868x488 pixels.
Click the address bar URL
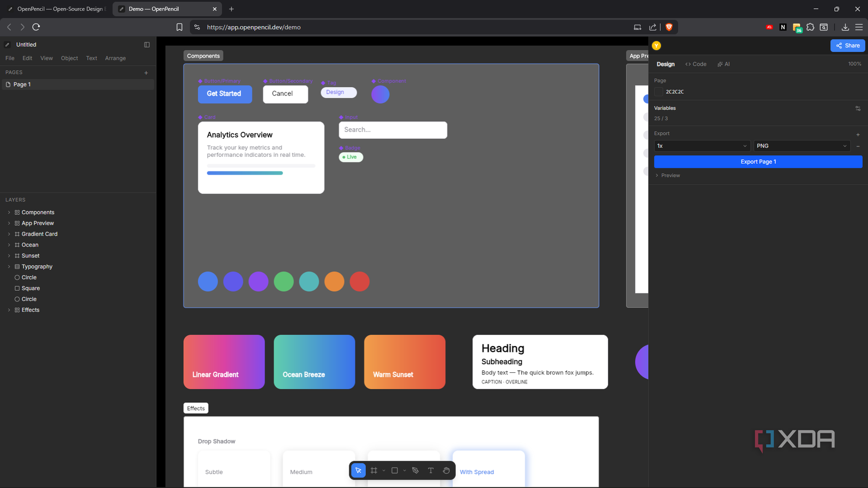point(254,27)
